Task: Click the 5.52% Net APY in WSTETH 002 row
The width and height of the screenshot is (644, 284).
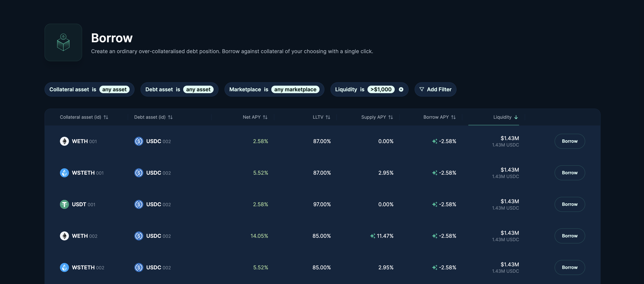Action: pos(261,267)
